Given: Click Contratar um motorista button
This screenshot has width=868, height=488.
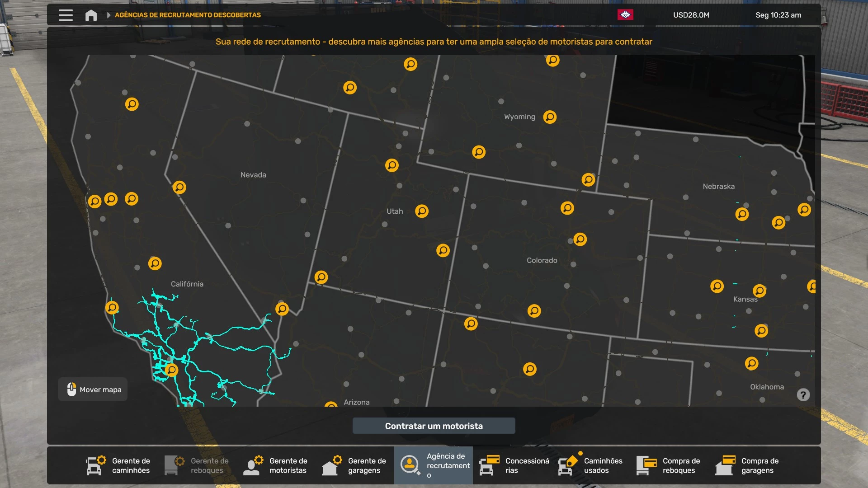Looking at the screenshot, I should (x=434, y=426).
